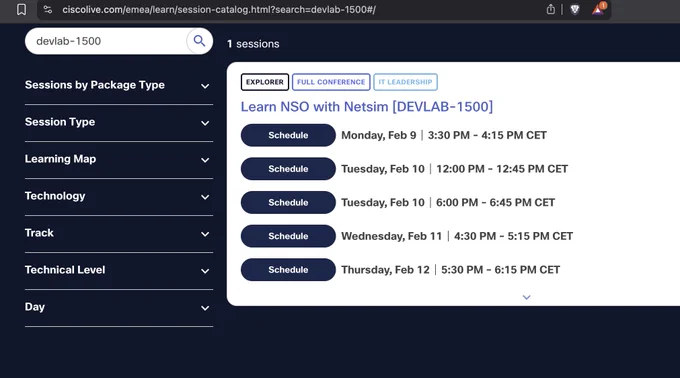Schedule the Tuesday 6:00 PM session
This screenshot has width=680, height=378.
click(x=288, y=202)
